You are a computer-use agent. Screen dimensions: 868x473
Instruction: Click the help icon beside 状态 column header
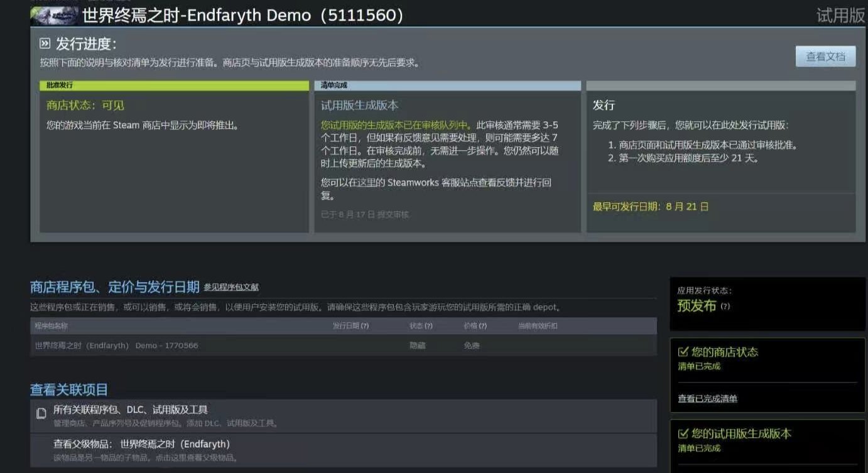pos(428,326)
